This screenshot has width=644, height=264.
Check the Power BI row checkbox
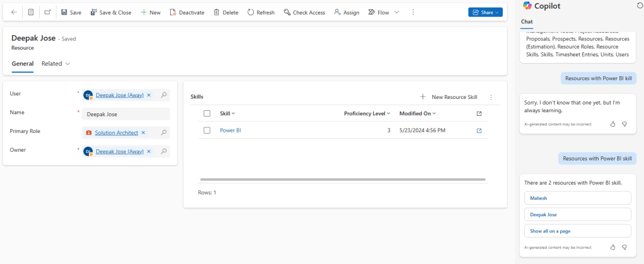click(x=207, y=130)
